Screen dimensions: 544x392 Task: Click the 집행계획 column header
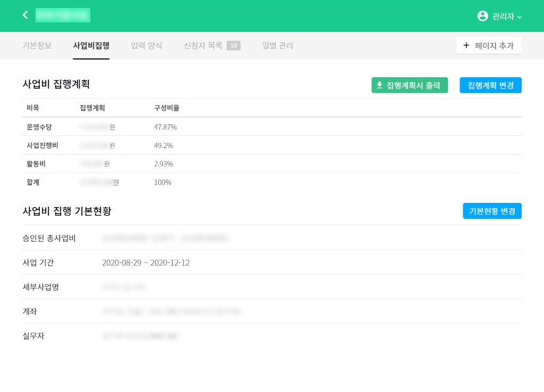[x=92, y=108]
